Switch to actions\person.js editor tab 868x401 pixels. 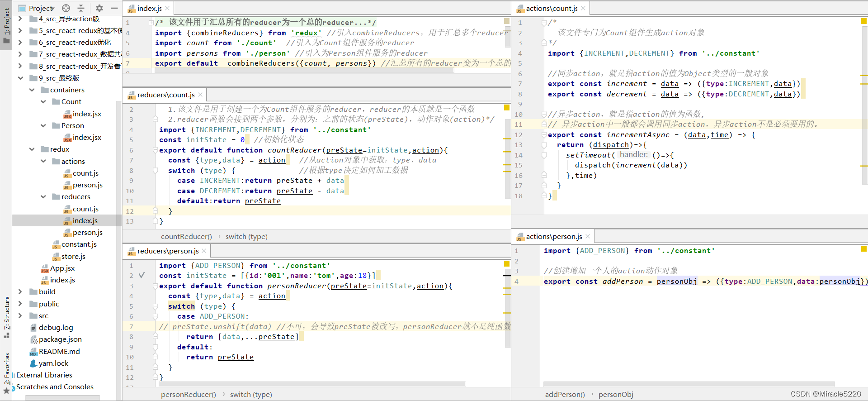click(554, 236)
